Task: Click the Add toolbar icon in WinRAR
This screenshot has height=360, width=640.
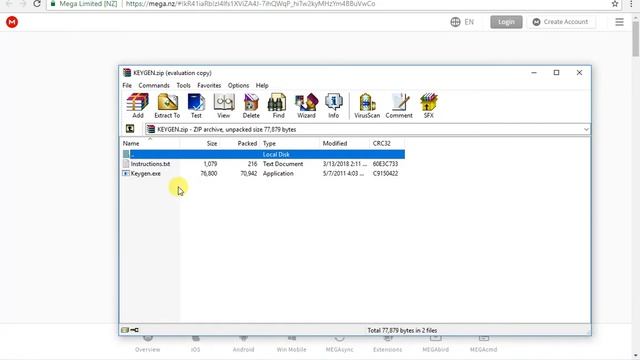Action: click(x=138, y=106)
